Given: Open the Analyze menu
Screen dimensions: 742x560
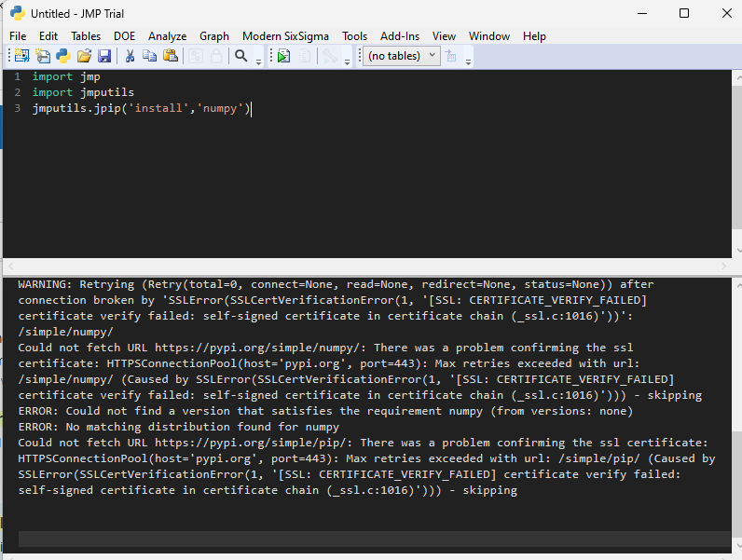Looking at the screenshot, I should pyautogui.click(x=167, y=36).
